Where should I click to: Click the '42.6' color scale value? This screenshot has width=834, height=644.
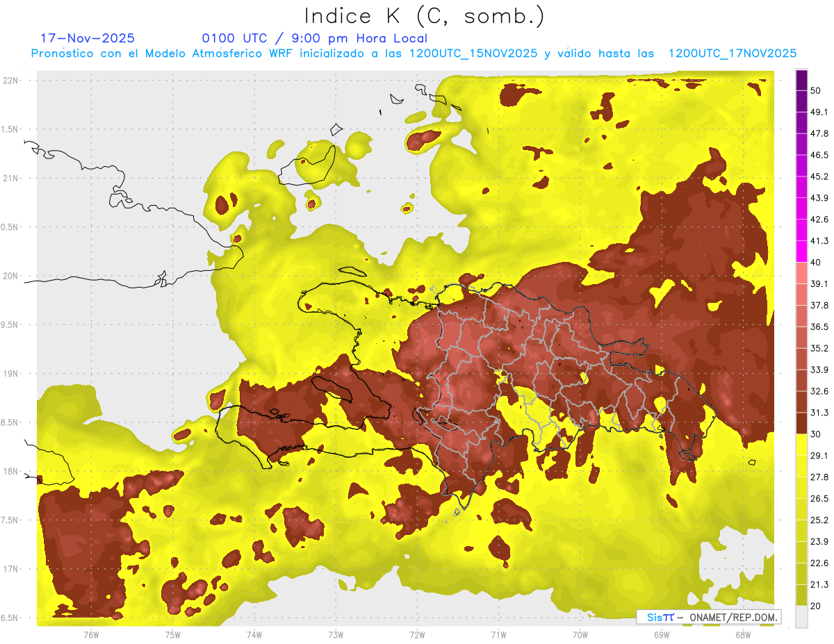coord(819,220)
